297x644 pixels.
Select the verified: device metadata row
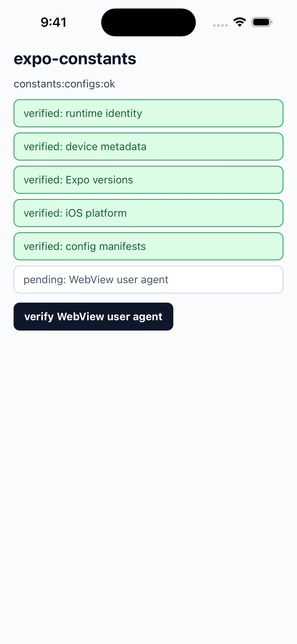[148, 147]
